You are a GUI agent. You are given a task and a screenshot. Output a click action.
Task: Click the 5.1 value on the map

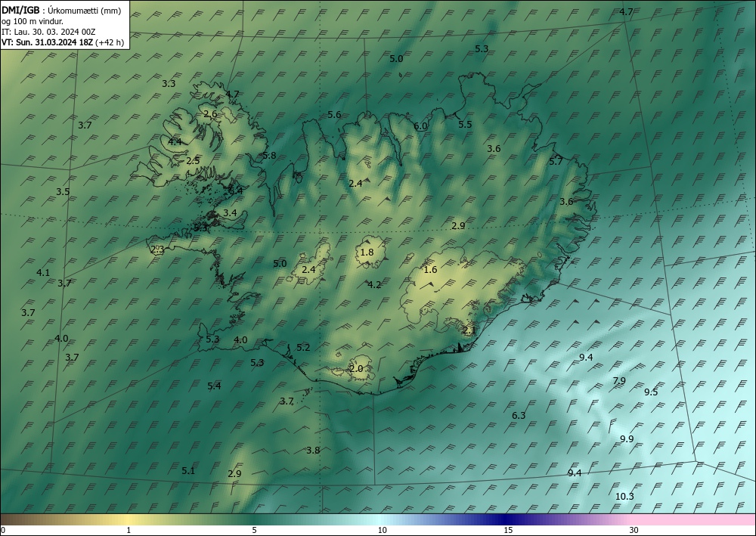click(x=188, y=470)
